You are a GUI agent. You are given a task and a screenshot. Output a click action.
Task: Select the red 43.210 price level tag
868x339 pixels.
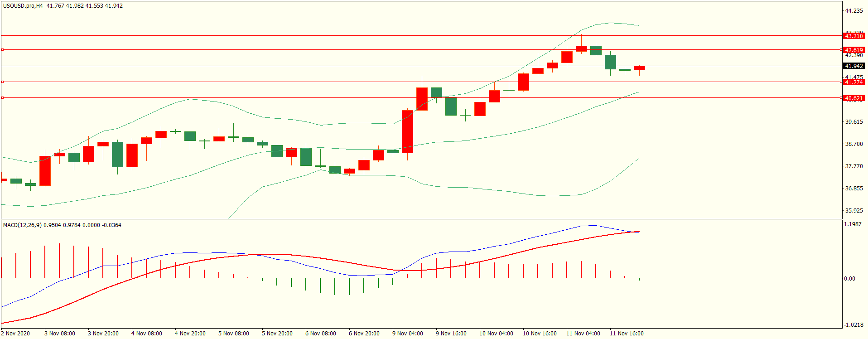(854, 36)
